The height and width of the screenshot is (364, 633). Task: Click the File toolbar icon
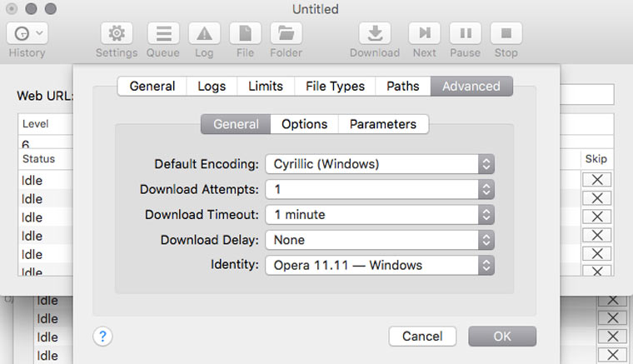pyautogui.click(x=245, y=33)
